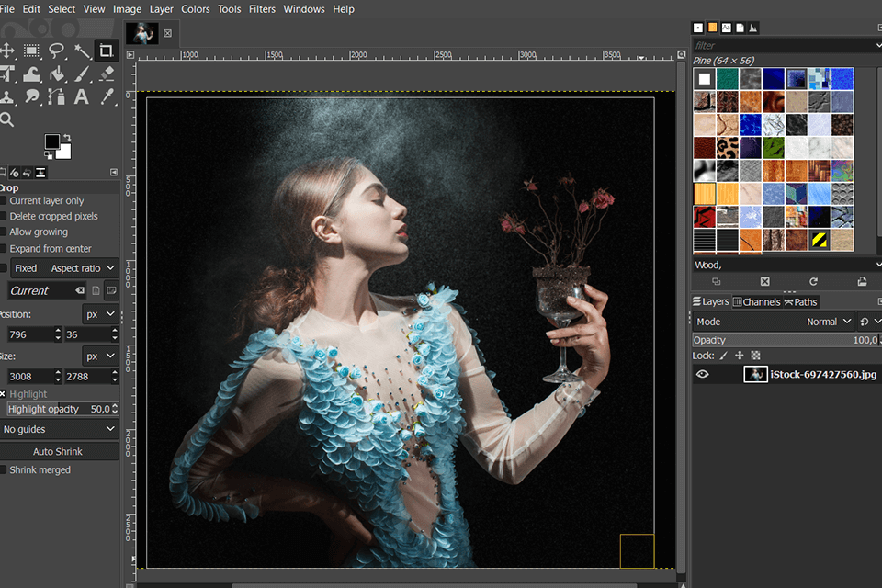Image resolution: width=882 pixels, height=588 pixels.
Task: Select the Text tool
Action: [82, 96]
